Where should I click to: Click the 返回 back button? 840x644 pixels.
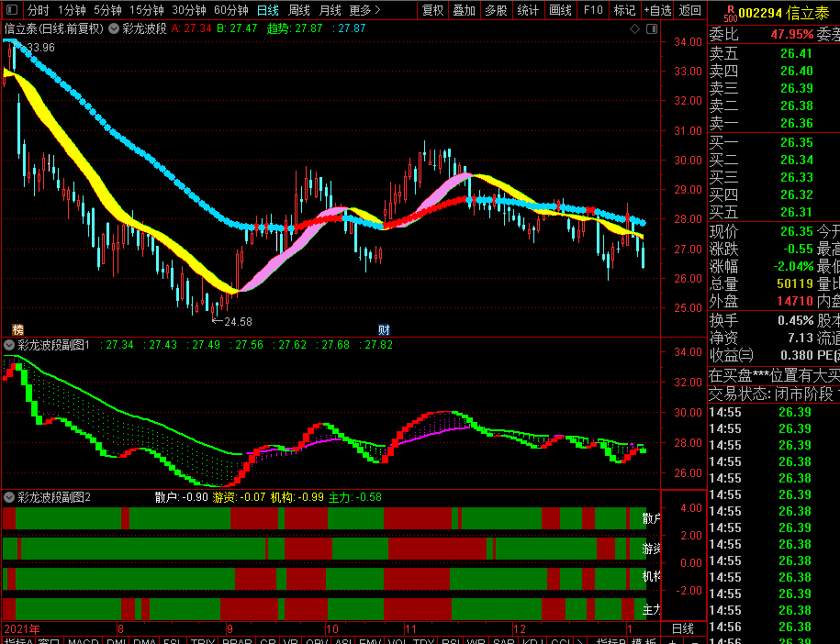(689, 11)
